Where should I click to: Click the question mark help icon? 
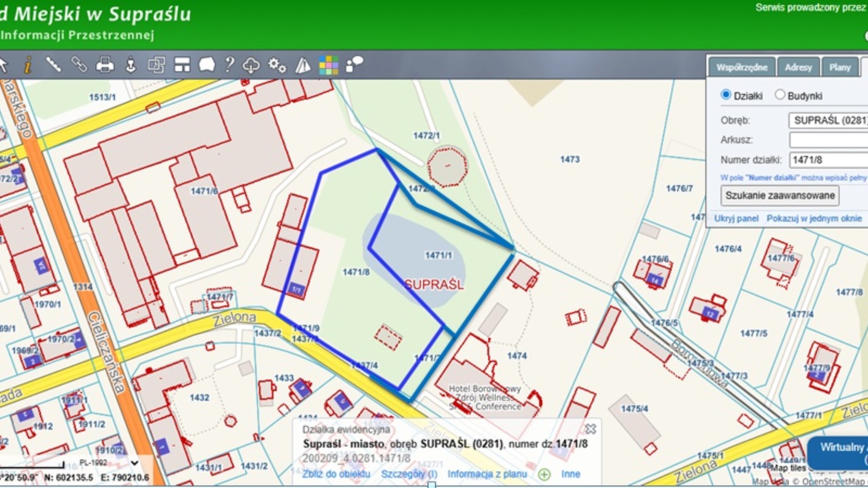pos(230,65)
